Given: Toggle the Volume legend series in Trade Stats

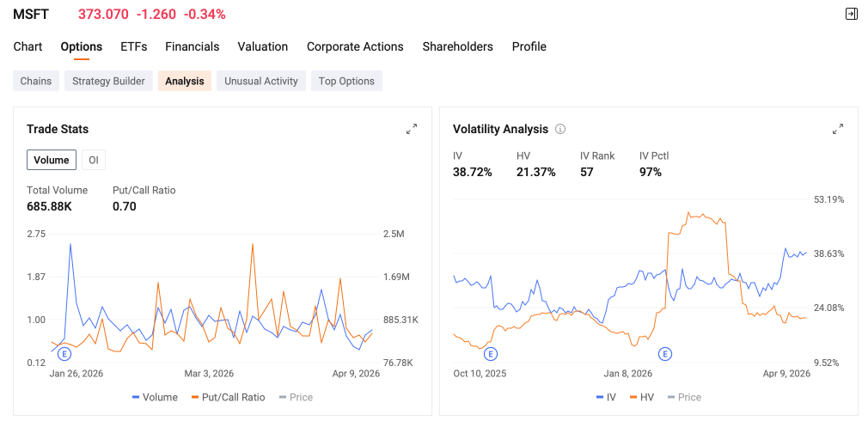Looking at the screenshot, I should coord(155,397).
